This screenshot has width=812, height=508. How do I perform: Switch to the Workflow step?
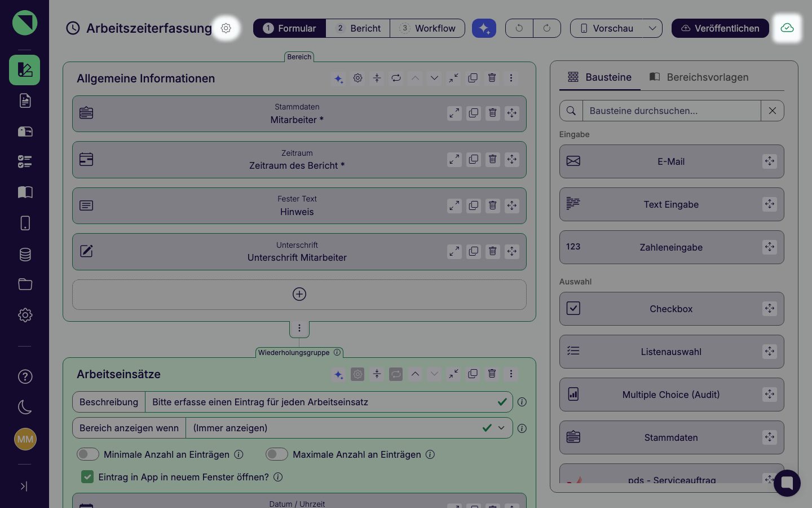pyautogui.click(x=427, y=28)
